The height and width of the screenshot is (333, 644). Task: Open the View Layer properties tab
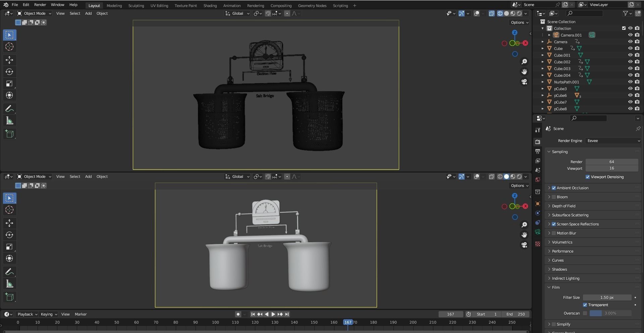tap(538, 161)
